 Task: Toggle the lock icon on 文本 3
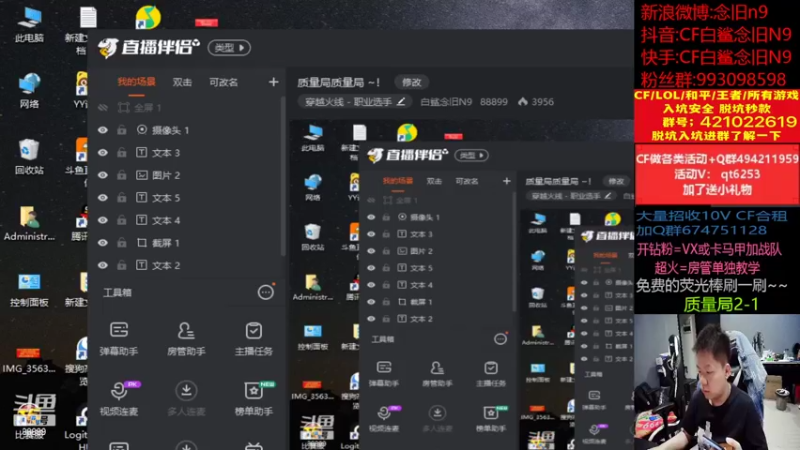point(121,153)
